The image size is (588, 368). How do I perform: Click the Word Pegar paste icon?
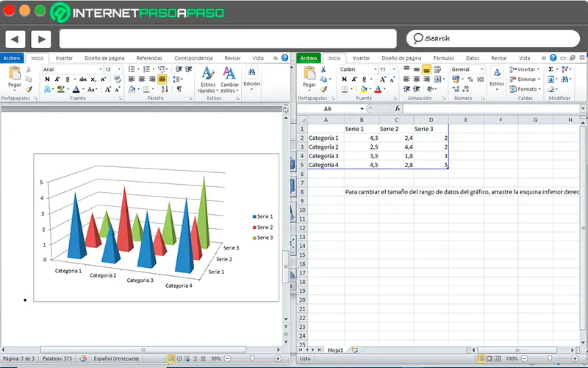tap(14, 74)
